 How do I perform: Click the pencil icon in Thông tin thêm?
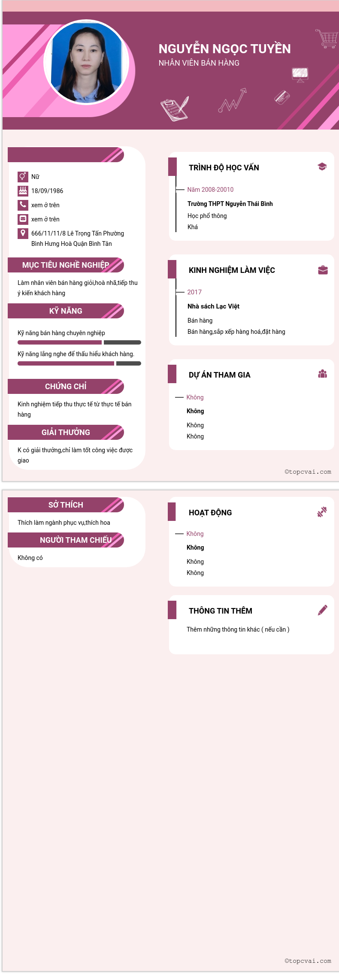coord(323,610)
